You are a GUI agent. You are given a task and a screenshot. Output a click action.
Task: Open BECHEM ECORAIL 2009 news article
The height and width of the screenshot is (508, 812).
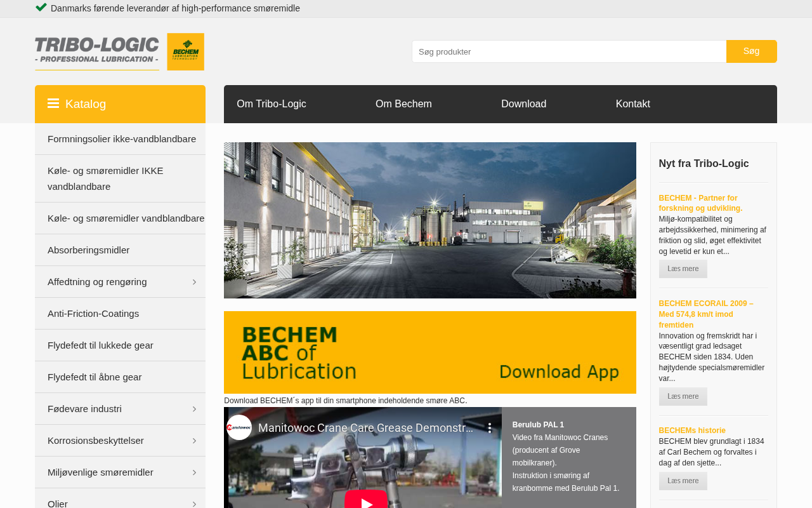click(x=706, y=314)
